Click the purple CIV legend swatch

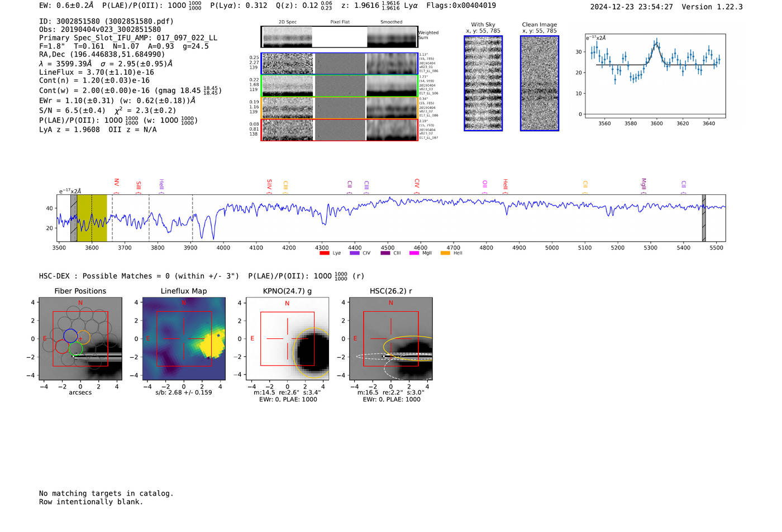355,253
